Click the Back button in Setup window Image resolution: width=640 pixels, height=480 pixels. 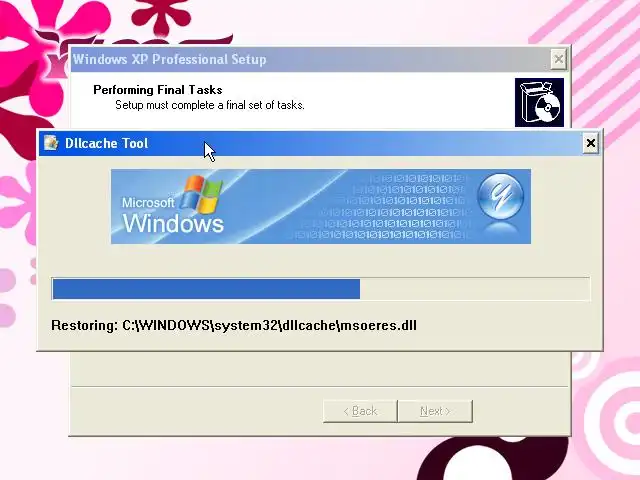(360, 411)
